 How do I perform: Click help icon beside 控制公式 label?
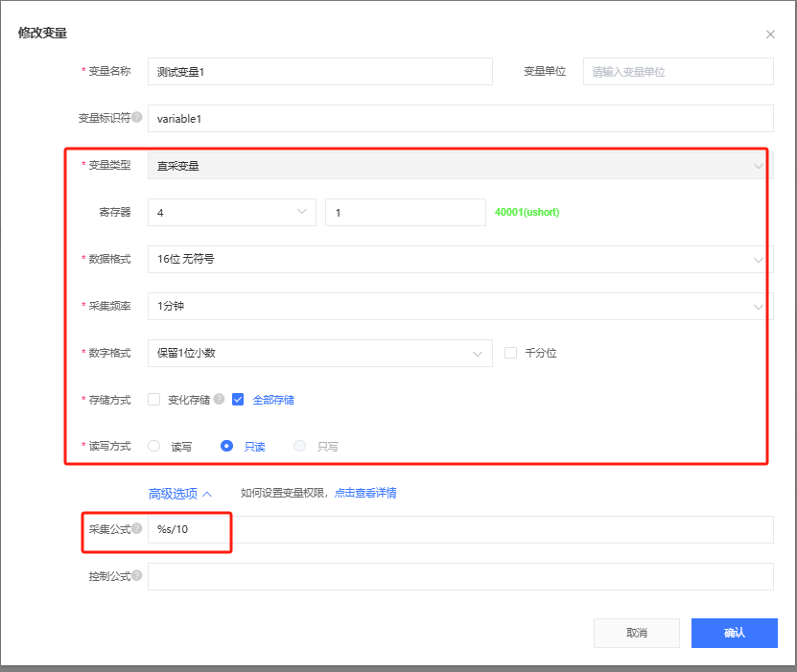click(x=137, y=576)
